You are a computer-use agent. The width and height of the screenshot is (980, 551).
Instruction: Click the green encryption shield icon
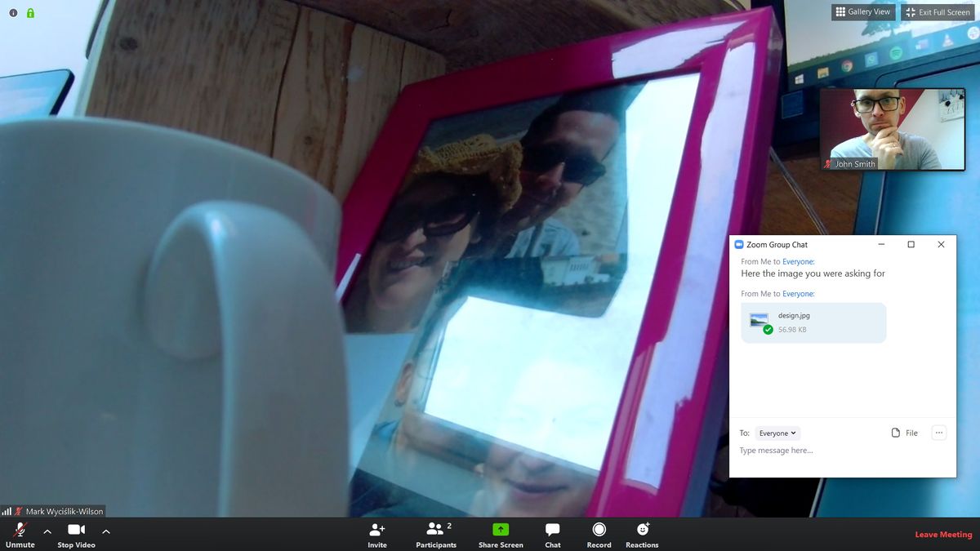click(x=31, y=12)
